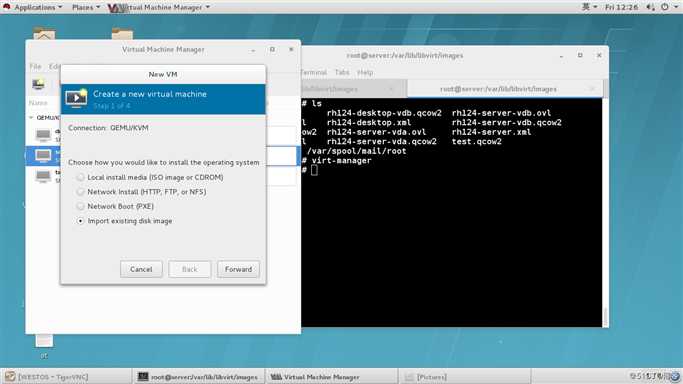
Task: Click the Fri 12:26 clock
Action: [622, 7]
